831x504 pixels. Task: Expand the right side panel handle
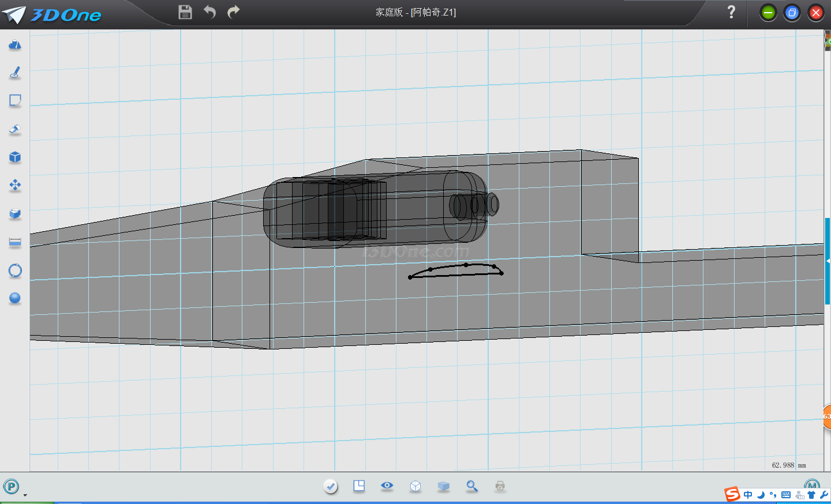[828, 261]
